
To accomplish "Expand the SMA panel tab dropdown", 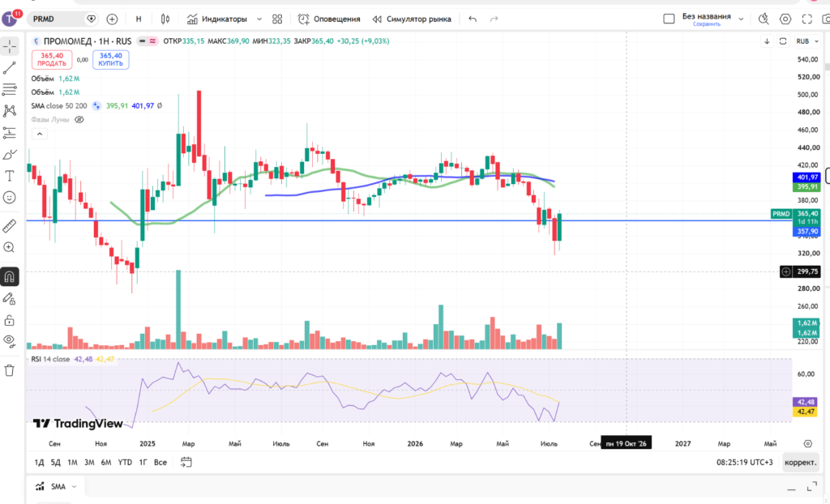I will [x=74, y=486].
